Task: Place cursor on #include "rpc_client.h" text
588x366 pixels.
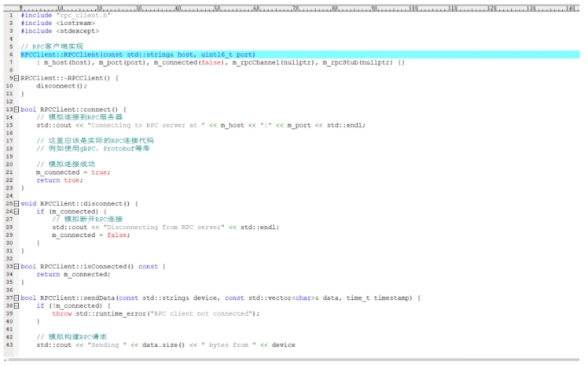Action: tap(63, 15)
